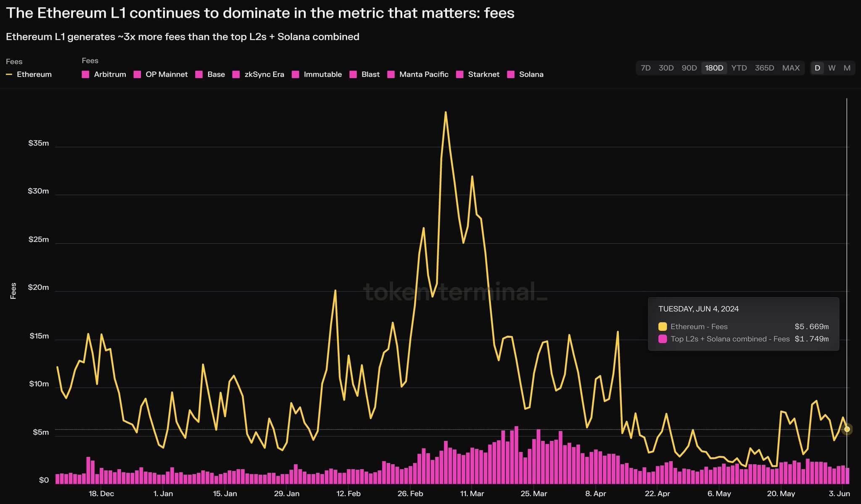Toggle the Arbitrum legend swatch
Screen dimensions: 861x504
[85, 74]
